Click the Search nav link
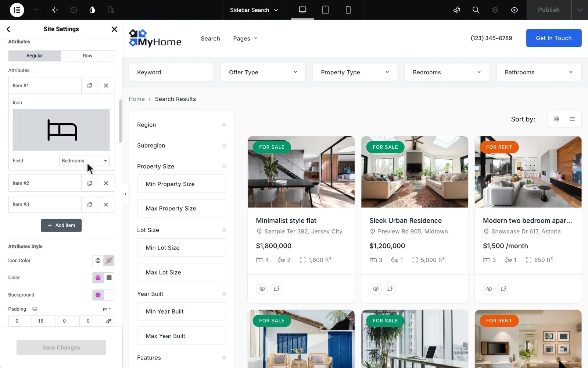This screenshot has width=588, height=368. 211,38
